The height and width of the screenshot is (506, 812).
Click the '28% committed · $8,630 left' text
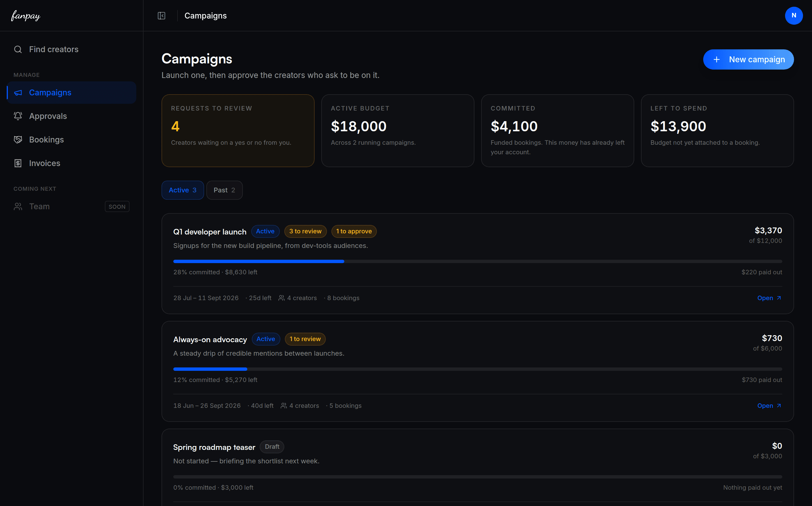[215, 272]
